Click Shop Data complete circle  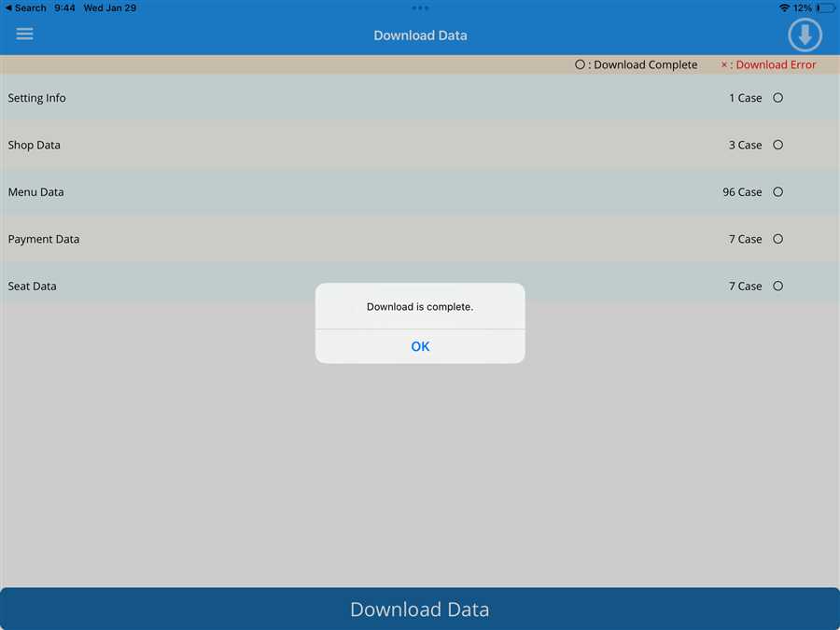pyautogui.click(x=777, y=145)
